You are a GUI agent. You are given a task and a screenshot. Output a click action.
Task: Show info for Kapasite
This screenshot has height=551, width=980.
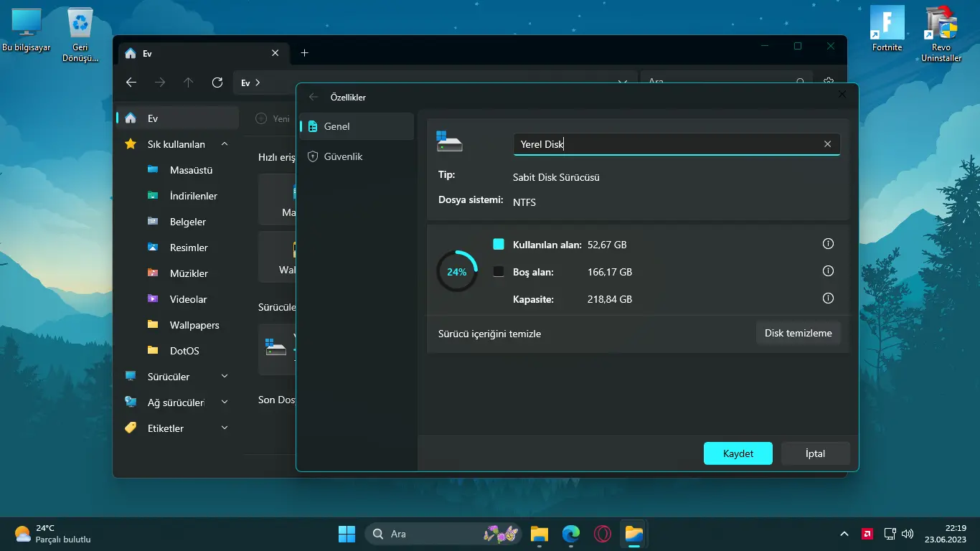pyautogui.click(x=828, y=298)
